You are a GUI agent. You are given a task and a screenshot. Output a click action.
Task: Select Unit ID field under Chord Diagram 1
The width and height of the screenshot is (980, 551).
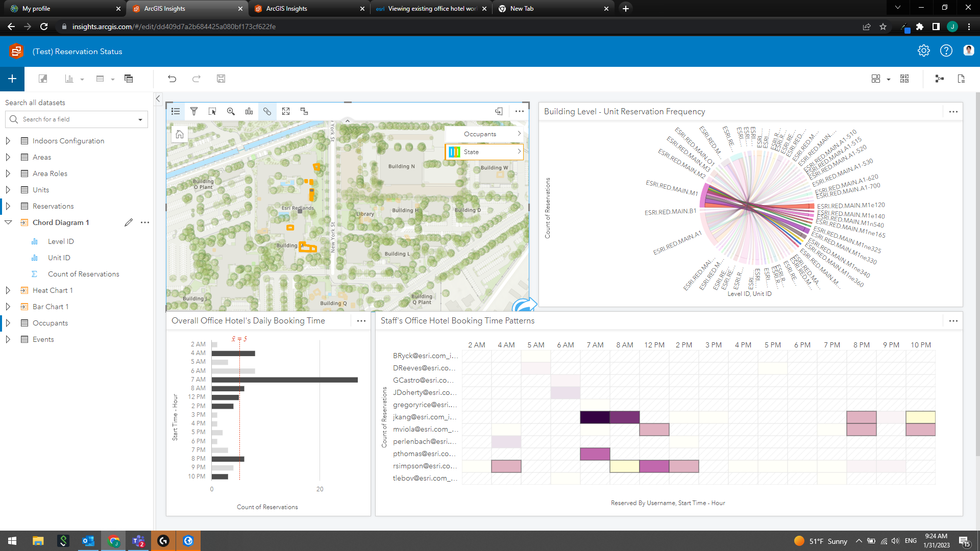point(59,258)
